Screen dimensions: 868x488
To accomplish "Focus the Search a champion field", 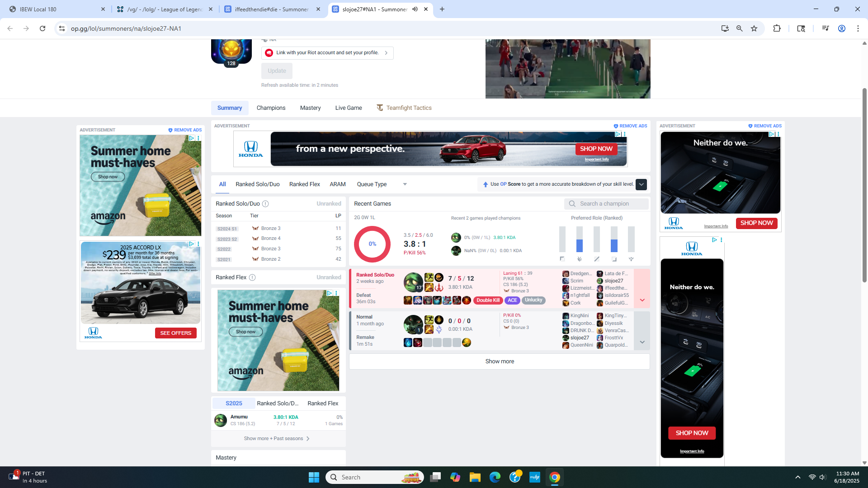I will [x=606, y=204].
